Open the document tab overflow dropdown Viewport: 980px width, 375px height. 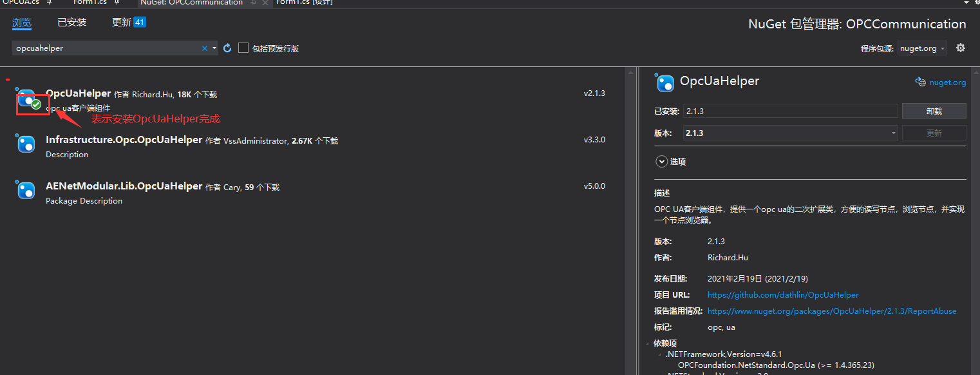[x=966, y=3]
